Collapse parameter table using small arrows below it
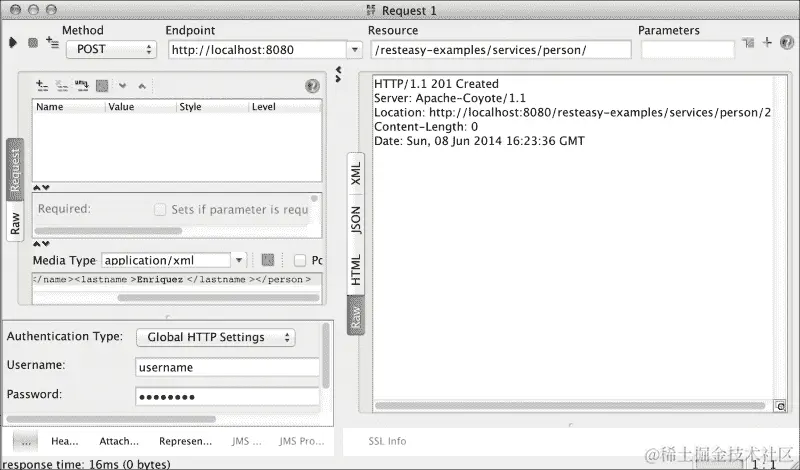Viewport: 800px width, 470px height. (x=41, y=187)
